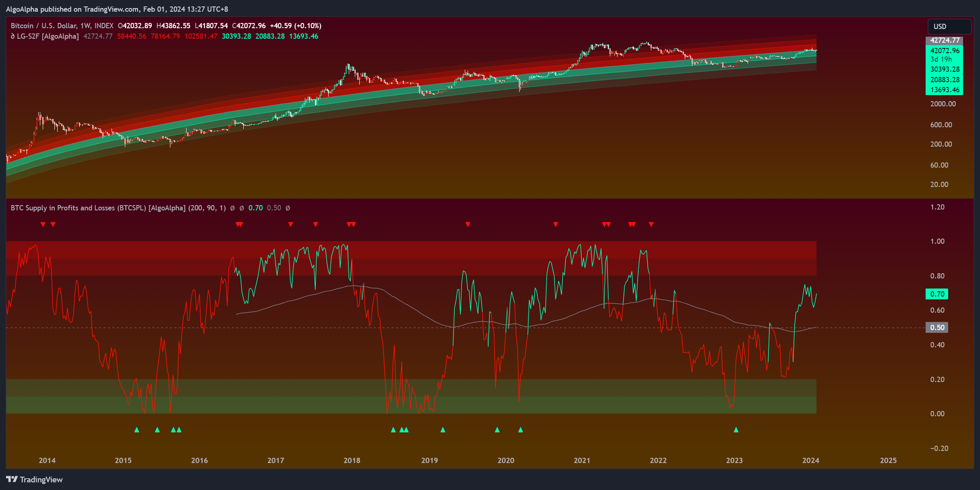Click the red sell triangle in mid-2017
Viewport: 980px width, 490px height.
click(315, 224)
